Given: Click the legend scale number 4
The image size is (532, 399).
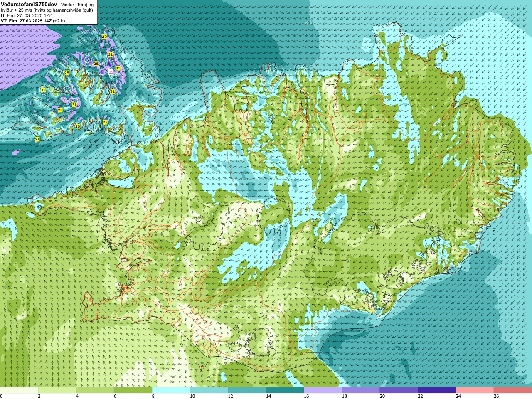Looking at the screenshot, I should click(77, 396).
